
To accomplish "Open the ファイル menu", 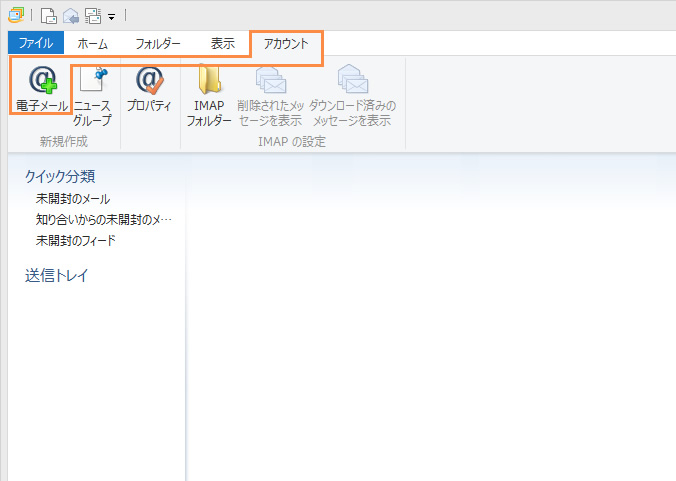I will 35,43.
